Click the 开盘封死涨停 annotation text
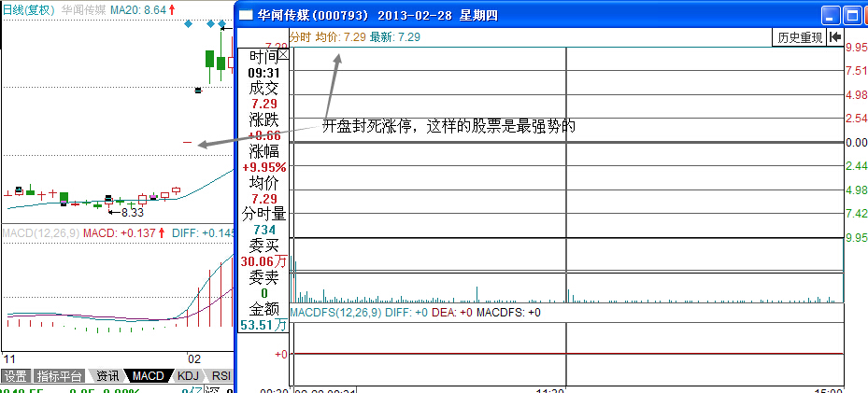Screen dimensions: 868x393 click(x=448, y=125)
